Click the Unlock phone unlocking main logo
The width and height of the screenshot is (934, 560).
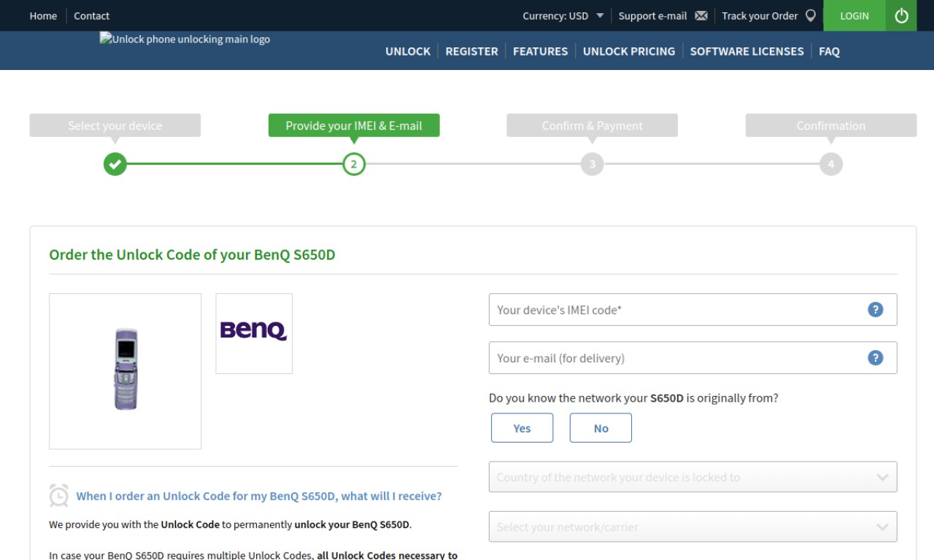tap(185, 39)
